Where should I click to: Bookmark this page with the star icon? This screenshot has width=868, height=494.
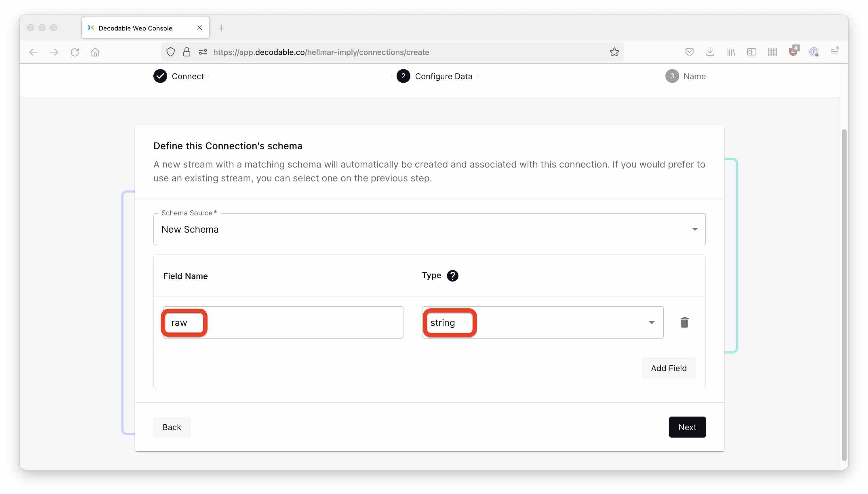click(x=614, y=52)
